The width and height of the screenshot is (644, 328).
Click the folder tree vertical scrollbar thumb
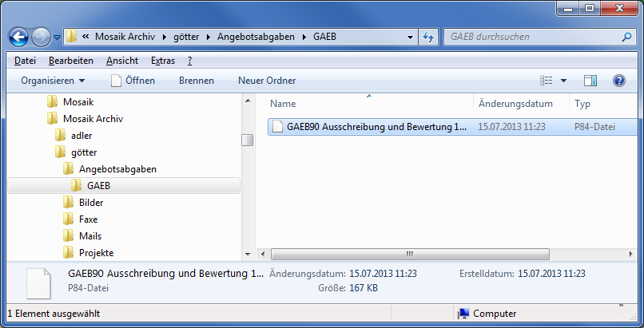(247, 140)
